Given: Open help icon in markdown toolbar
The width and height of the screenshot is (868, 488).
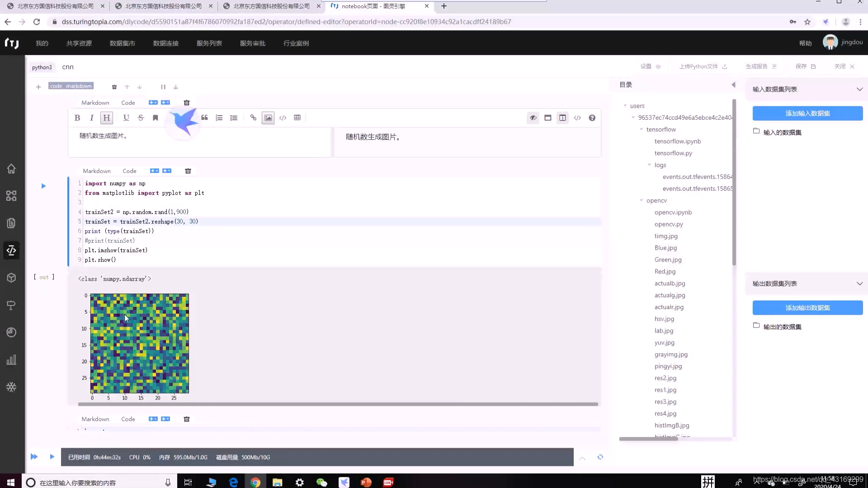Looking at the screenshot, I should pos(592,118).
